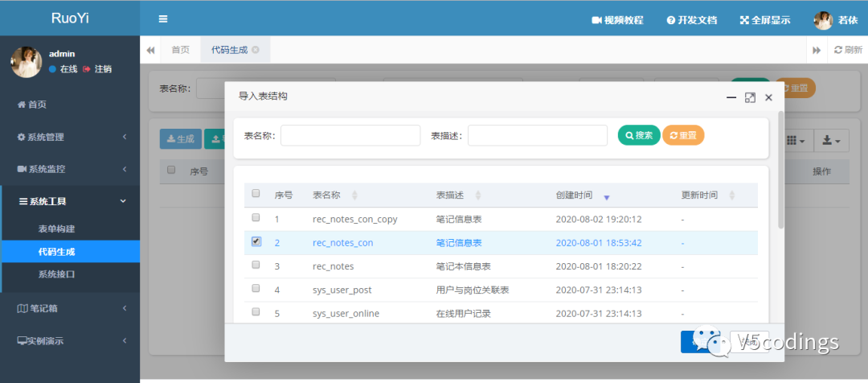
Task: Click the 2020-08-02 19:20:12 time cell
Action: tap(599, 220)
